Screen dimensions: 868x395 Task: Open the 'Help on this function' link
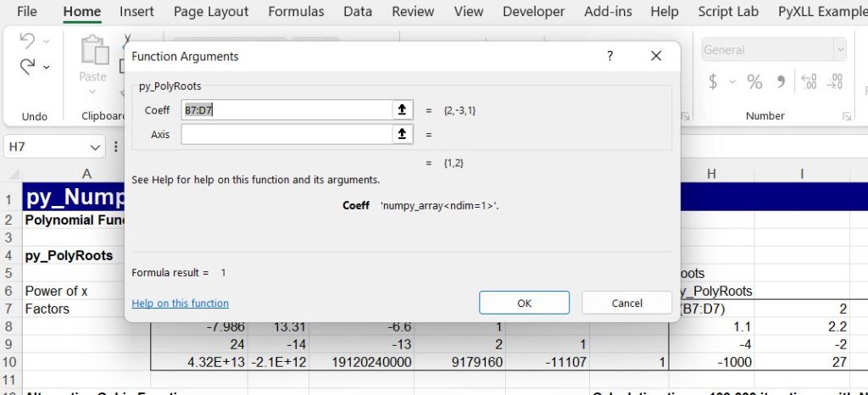(180, 303)
